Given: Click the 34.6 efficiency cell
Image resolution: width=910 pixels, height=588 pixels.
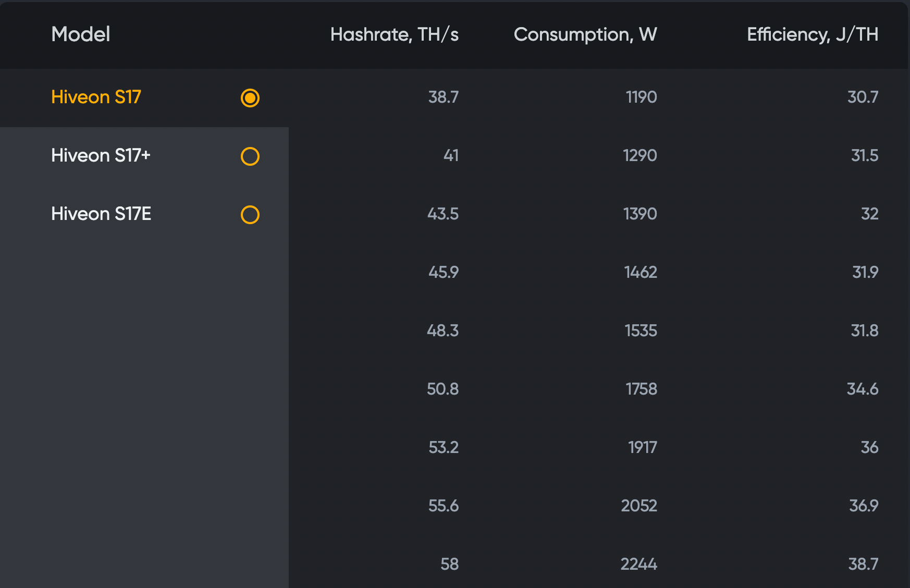Looking at the screenshot, I should click(863, 389).
